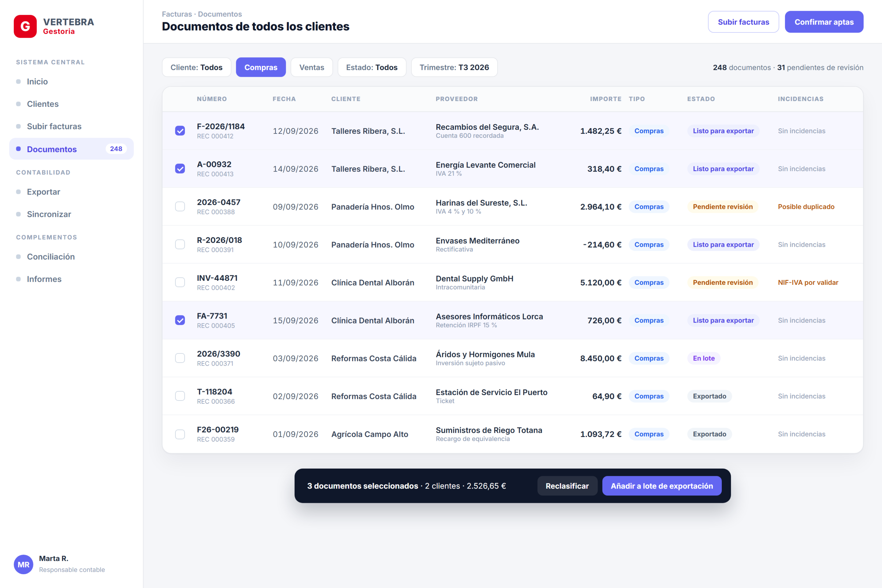882x588 pixels.
Task: Go to Inicio in the sidebar
Action: pos(71,81)
